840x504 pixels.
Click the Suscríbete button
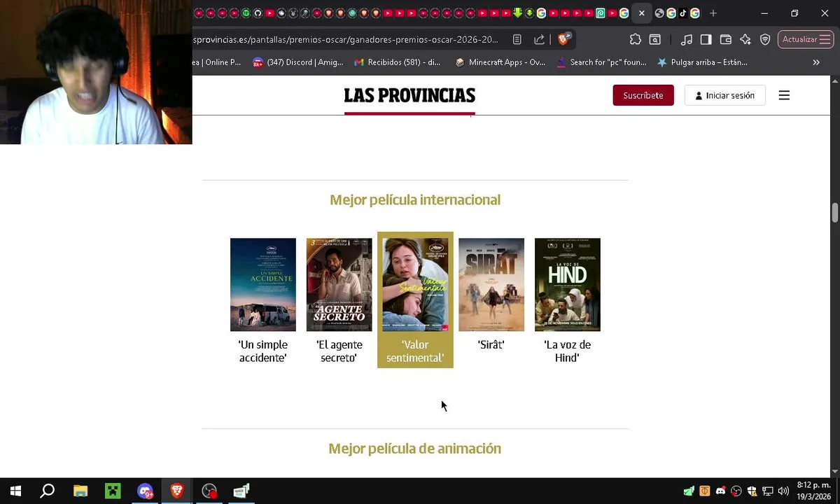(x=643, y=95)
